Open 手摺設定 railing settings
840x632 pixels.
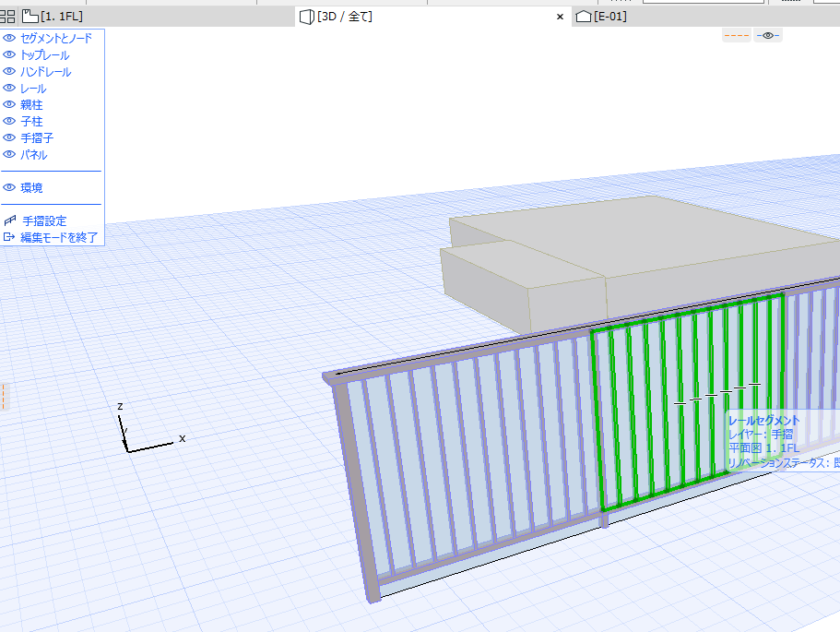pyautogui.click(x=44, y=221)
